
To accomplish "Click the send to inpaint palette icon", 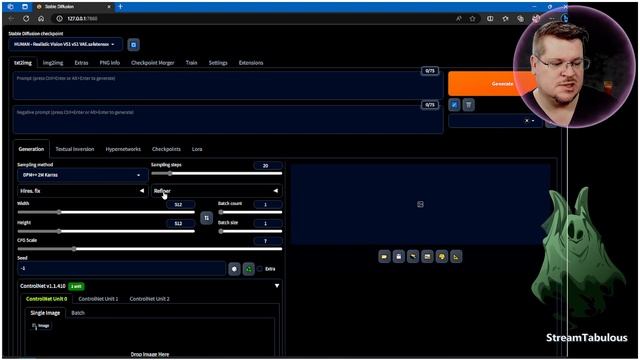I will [x=442, y=257].
